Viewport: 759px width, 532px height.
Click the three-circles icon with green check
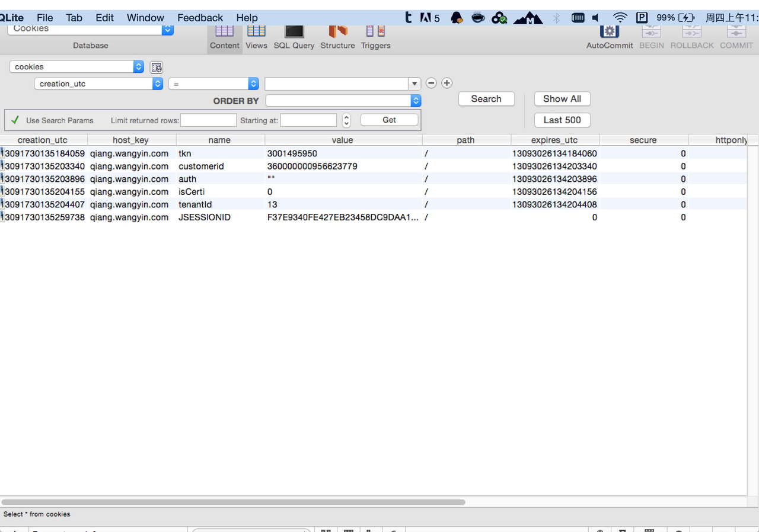(x=499, y=18)
